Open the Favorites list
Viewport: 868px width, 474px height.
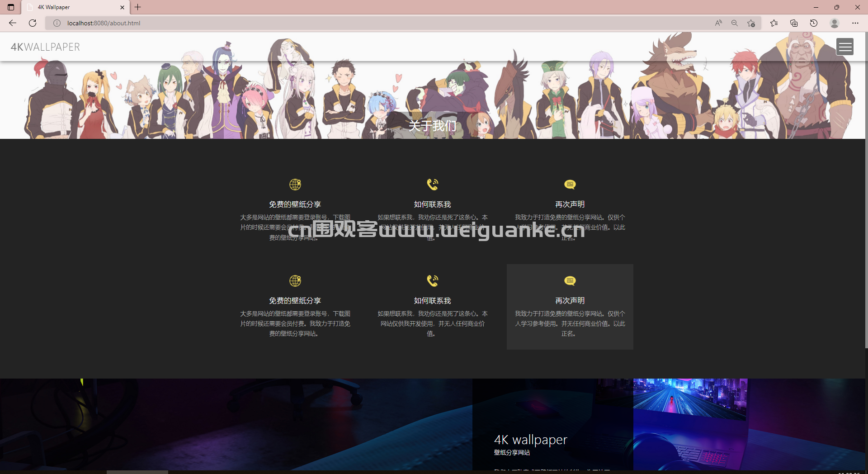click(774, 23)
